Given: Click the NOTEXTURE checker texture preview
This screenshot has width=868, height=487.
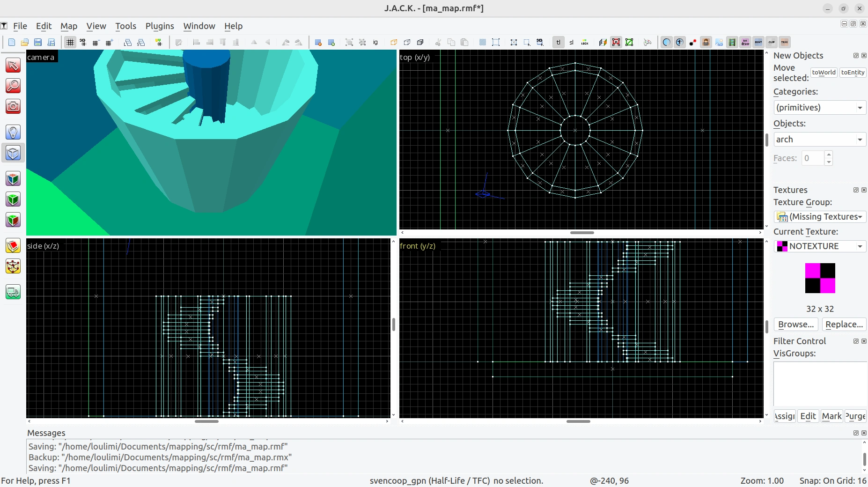Looking at the screenshot, I should 820,278.
